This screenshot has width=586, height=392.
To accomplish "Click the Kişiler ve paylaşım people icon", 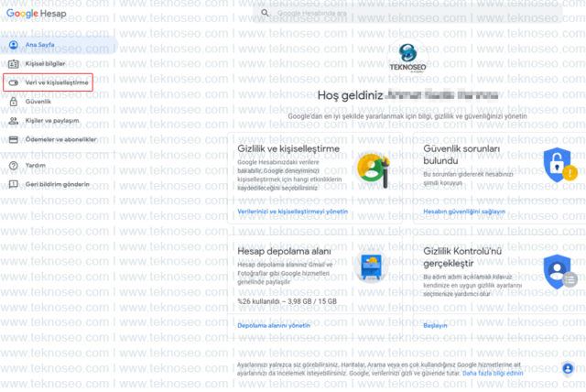I will [x=14, y=121].
